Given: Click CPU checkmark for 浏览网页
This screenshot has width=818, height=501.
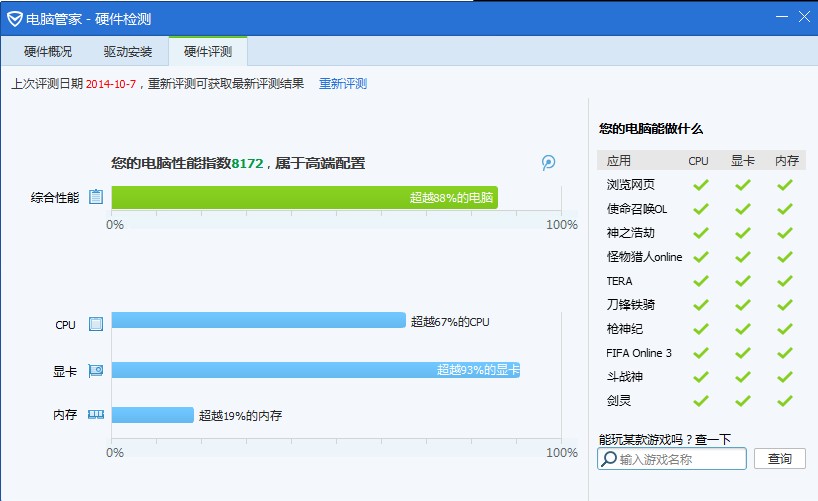Looking at the screenshot, I should [x=701, y=185].
